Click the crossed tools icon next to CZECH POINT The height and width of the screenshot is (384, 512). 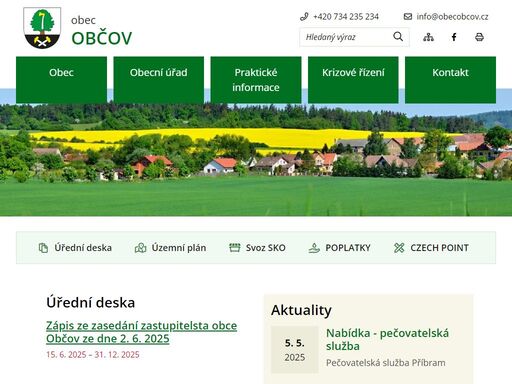pos(399,248)
